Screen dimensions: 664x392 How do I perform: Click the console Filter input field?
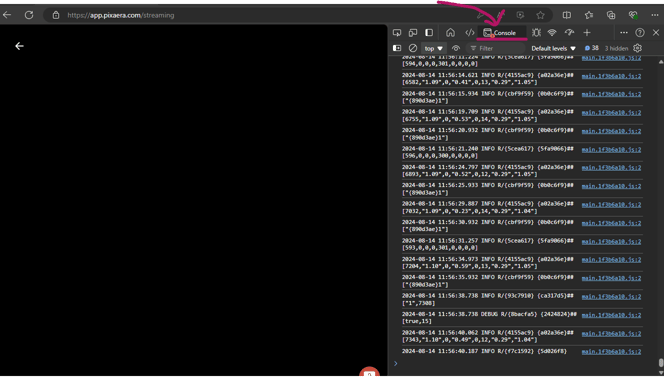click(x=495, y=48)
